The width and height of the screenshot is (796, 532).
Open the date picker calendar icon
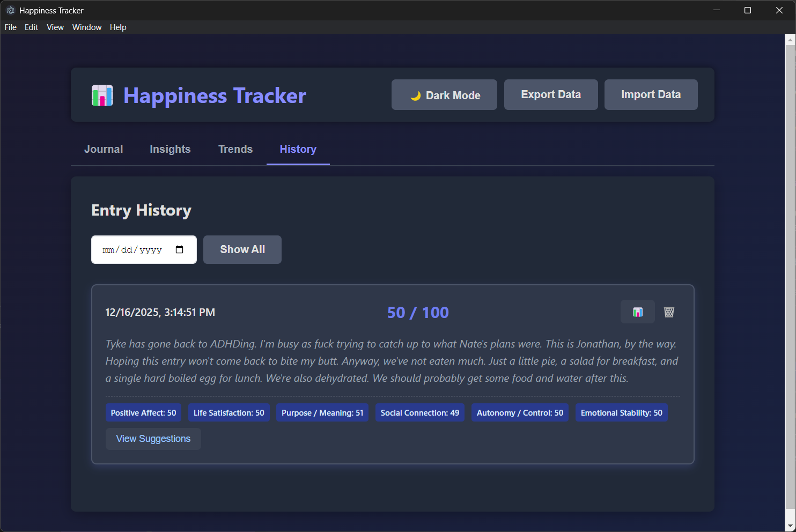(x=180, y=249)
